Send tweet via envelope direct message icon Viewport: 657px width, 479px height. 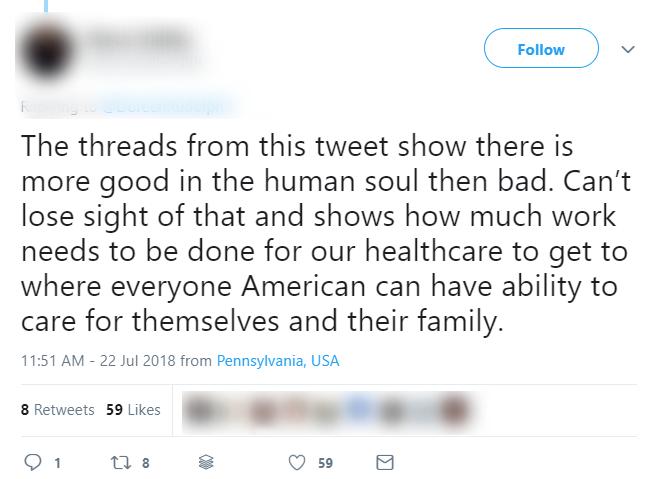pos(384,463)
